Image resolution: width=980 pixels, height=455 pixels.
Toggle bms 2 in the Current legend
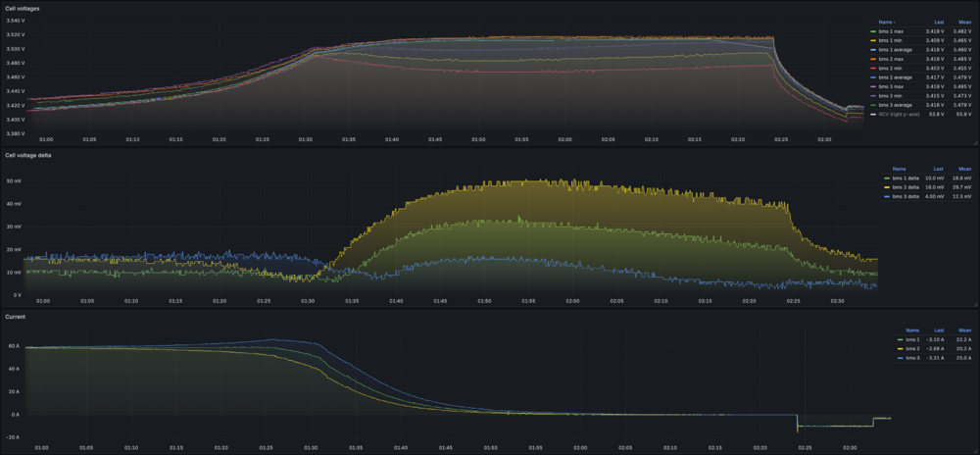[913, 349]
